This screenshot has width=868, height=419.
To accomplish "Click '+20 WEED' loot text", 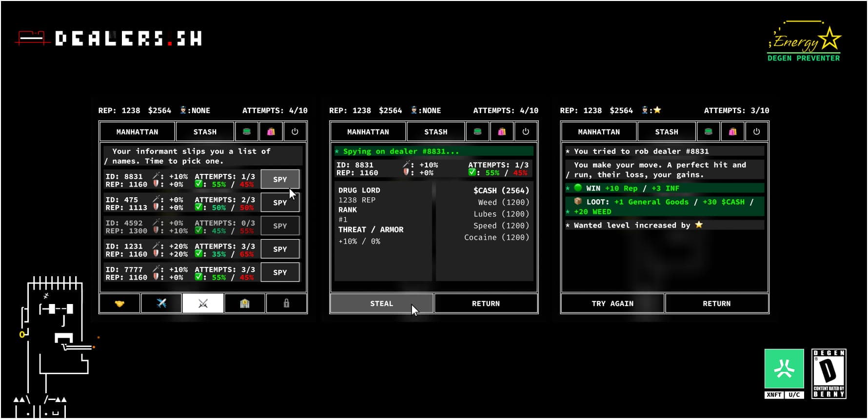I will (592, 211).
